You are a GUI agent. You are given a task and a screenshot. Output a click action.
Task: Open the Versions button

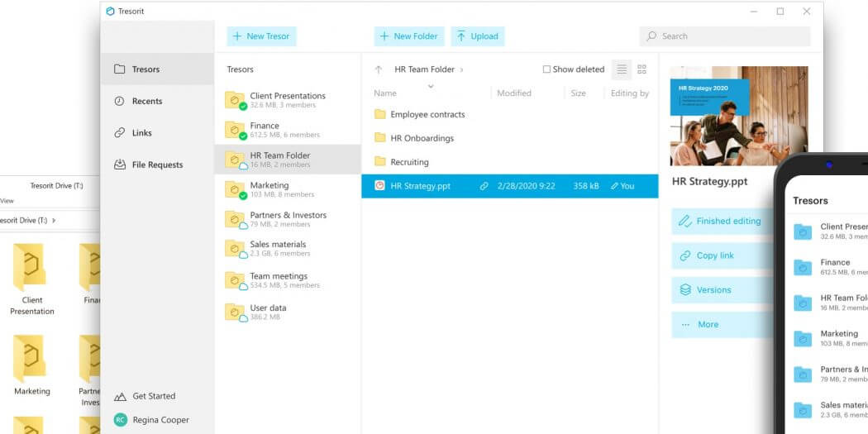coord(723,290)
